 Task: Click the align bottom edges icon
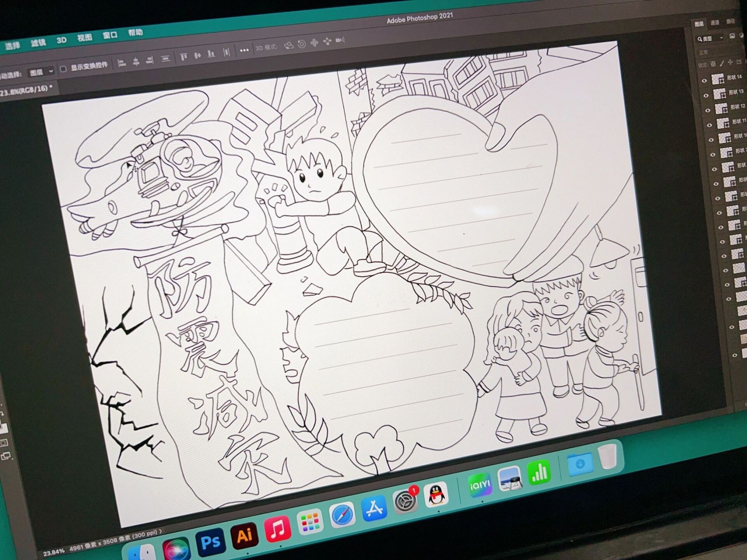click(x=211, y=54)
